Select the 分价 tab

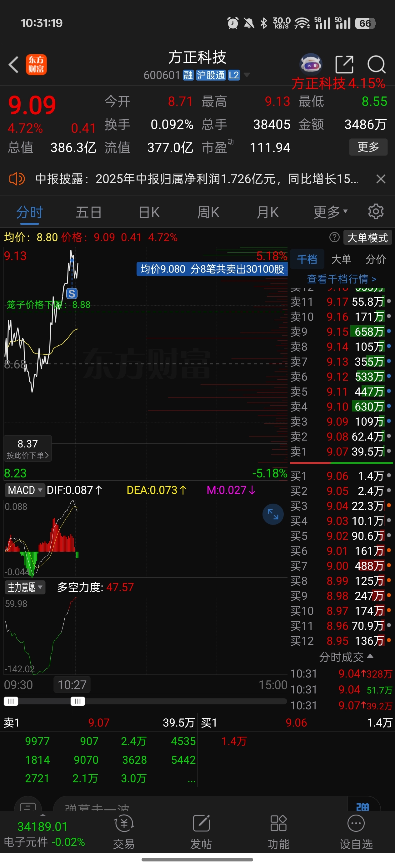pos(376,259)
